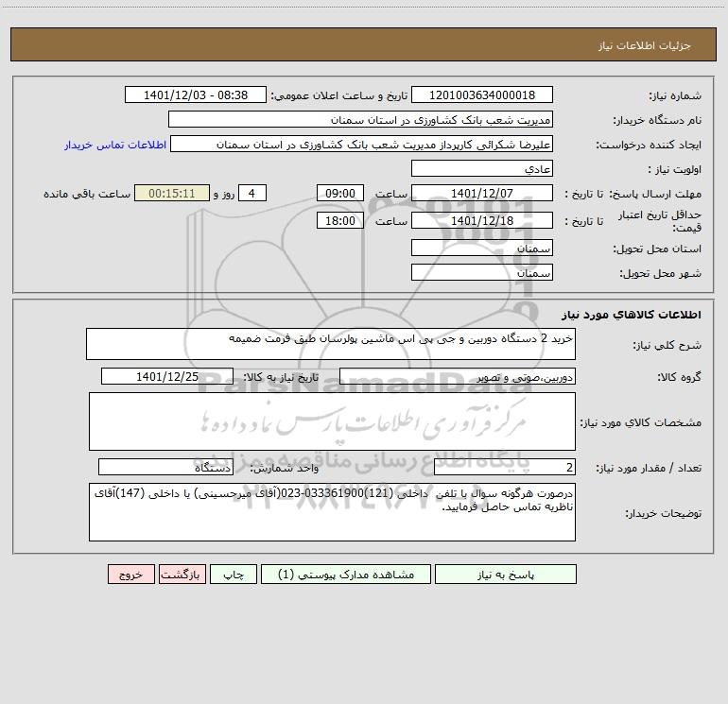The image size is (728, 704).
Task: Click request creator field علیرضا شکرائی
Action: pyautogui.click(x=362, y=144)
